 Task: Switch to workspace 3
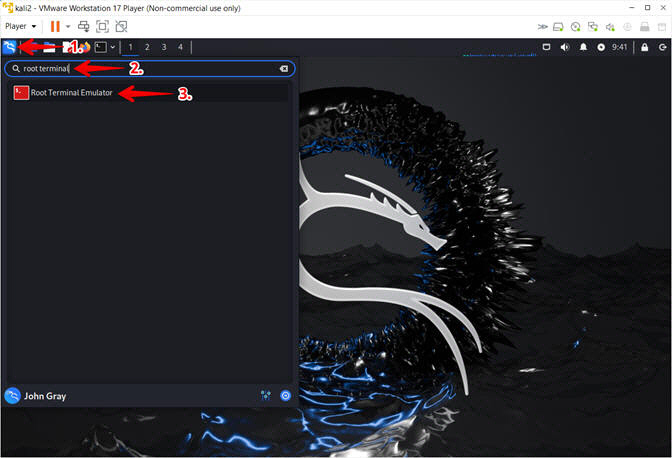164,47
